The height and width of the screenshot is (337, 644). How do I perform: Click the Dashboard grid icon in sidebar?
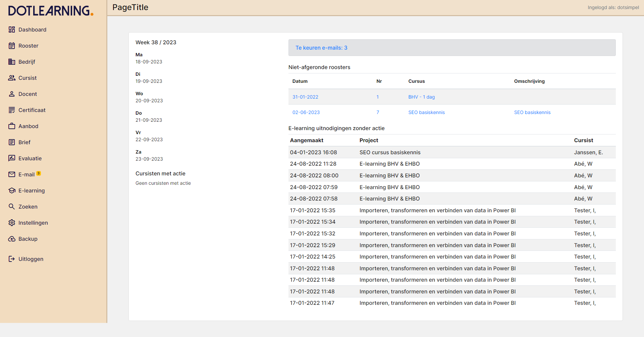12,30
